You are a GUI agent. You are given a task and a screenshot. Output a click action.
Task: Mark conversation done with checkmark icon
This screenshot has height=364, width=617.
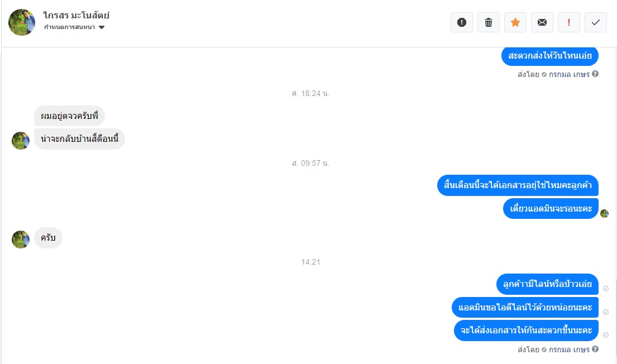[x=595, y=22]
